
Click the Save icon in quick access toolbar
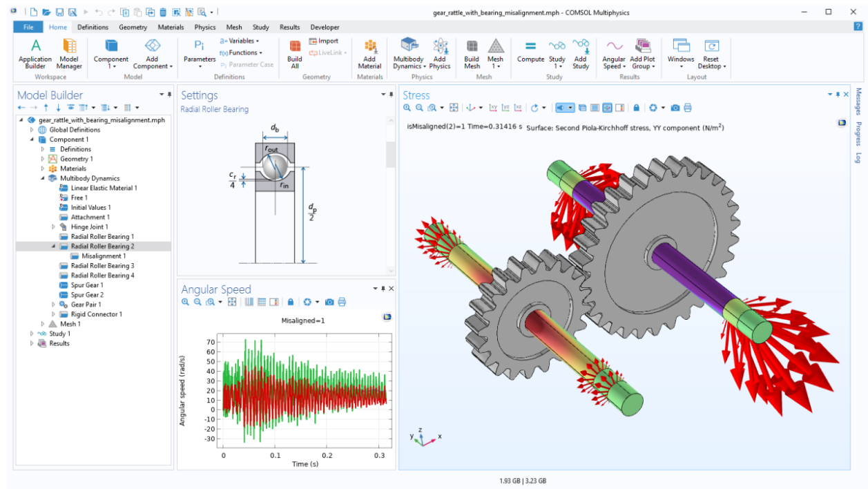pos(59,12)
